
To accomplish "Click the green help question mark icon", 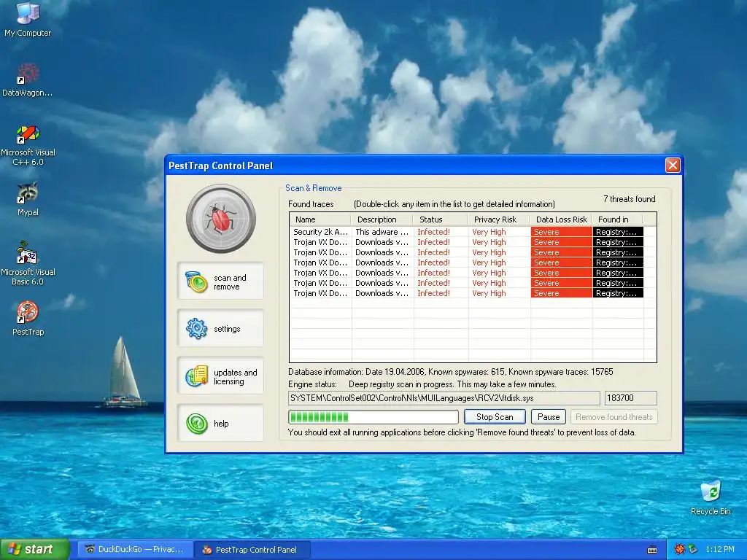I will click(x=196, y=424).
